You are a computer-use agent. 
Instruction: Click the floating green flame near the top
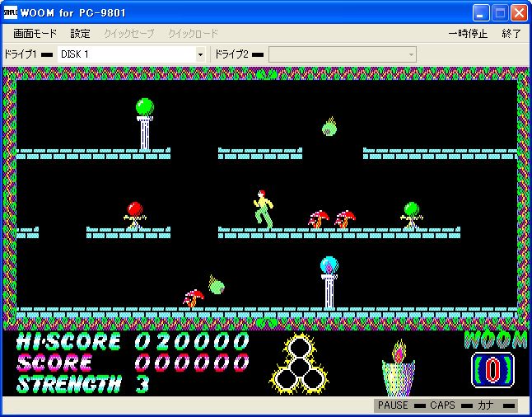click(x=329, y=126)
